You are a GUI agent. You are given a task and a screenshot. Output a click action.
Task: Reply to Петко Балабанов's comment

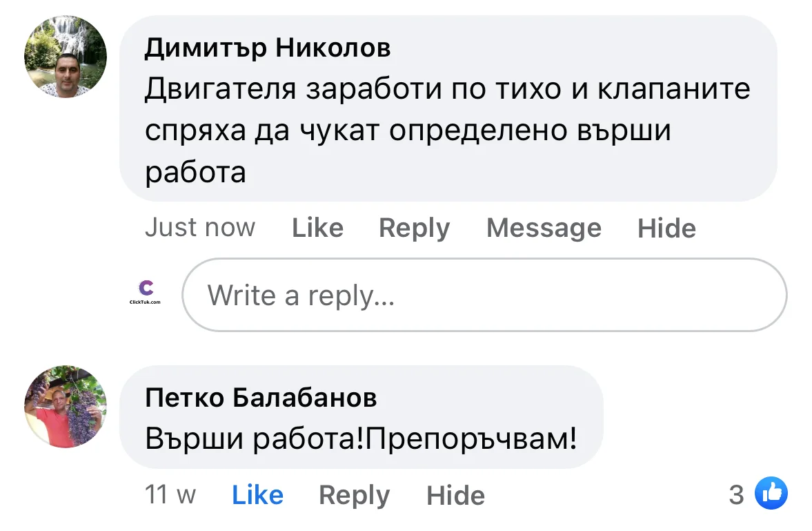coord(354,495)
